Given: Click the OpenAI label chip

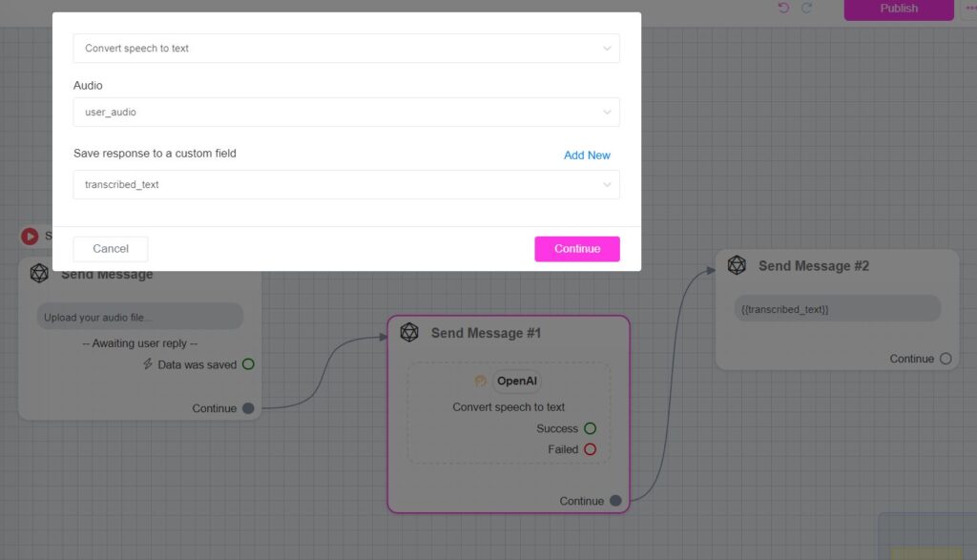Looking at the screenshot, I should 516,381.
